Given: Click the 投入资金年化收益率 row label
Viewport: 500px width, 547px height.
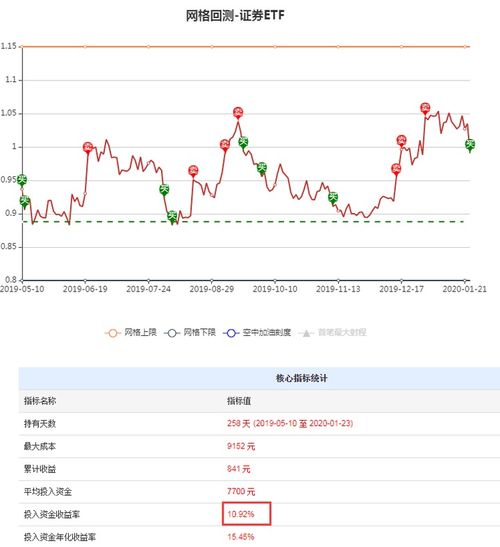Looking at the screenshot, I should [60, 537].
